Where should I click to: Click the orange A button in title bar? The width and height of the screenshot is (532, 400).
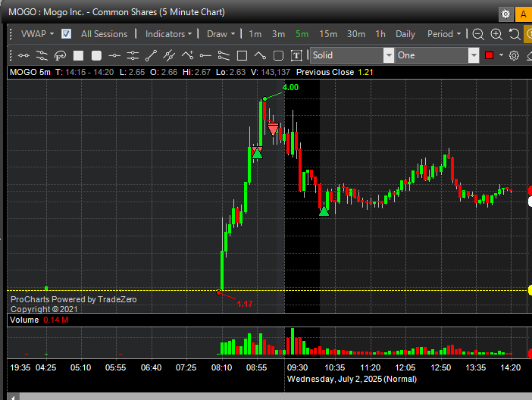524,14
